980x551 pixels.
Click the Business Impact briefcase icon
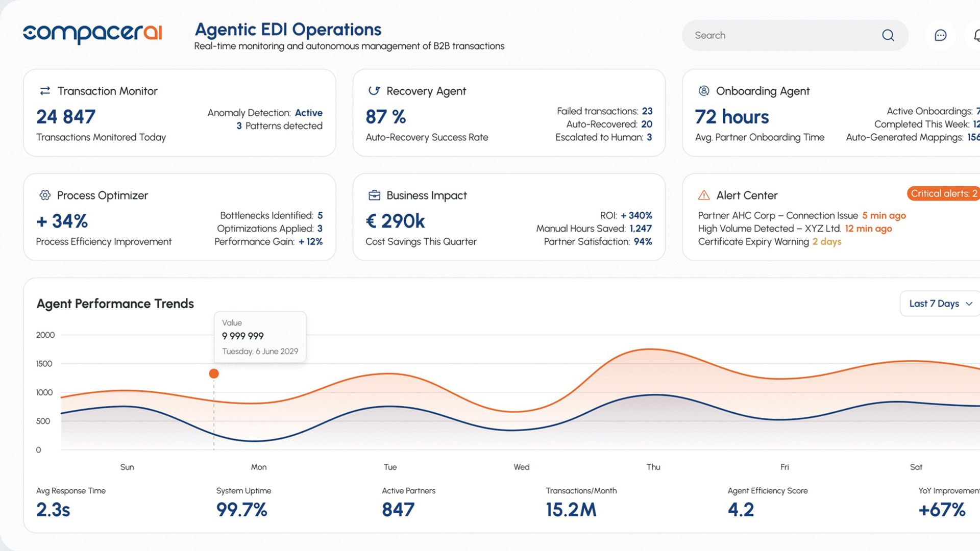pos(374,195)
